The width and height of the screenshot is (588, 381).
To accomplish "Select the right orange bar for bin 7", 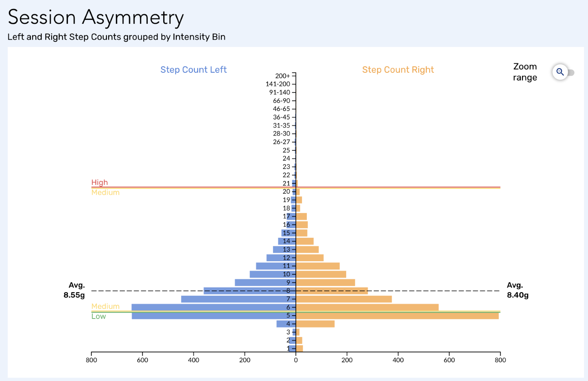I will point(344,299).
